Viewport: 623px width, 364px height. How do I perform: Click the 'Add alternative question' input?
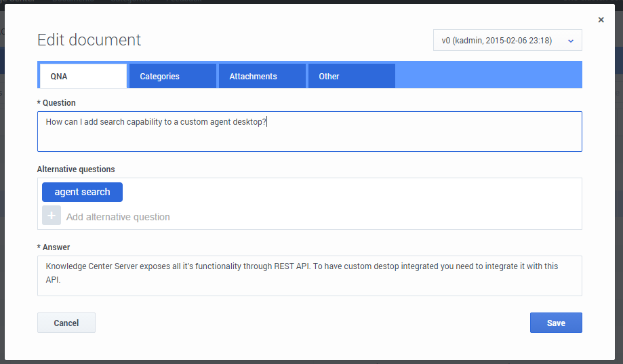point(118,217)
